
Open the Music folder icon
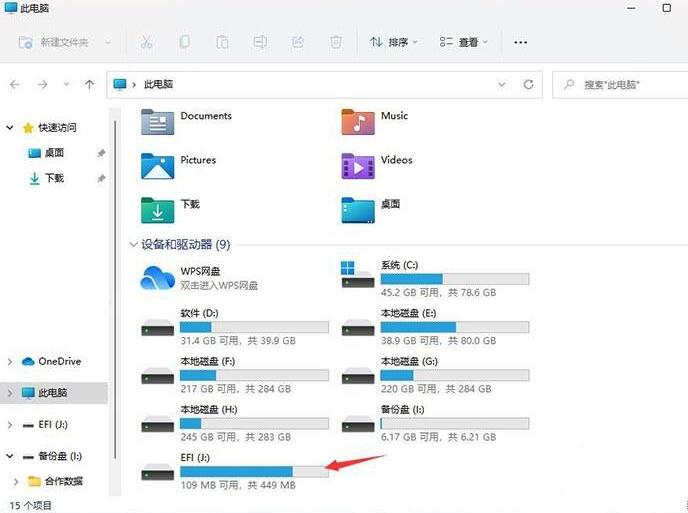358,122
